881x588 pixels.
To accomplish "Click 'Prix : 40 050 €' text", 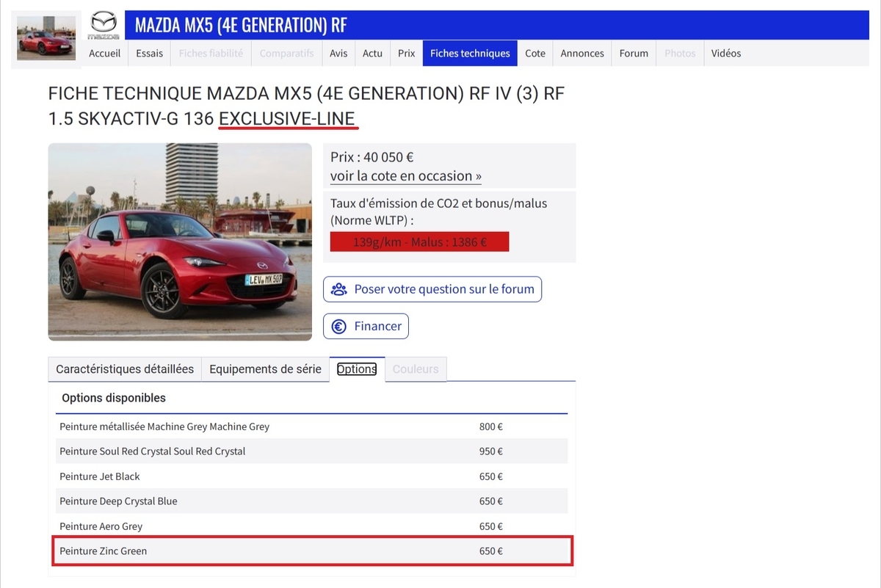I will pos(372,157).
